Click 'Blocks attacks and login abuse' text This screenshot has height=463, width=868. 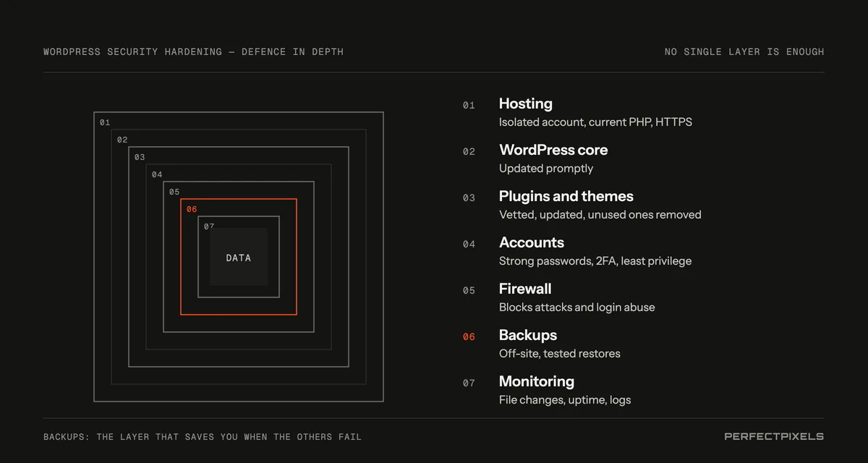577,307
